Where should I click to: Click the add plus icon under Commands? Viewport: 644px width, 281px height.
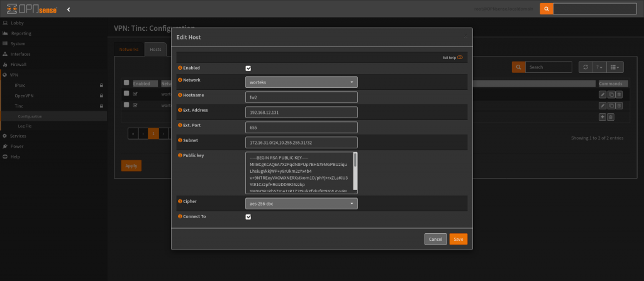(x=602, y=117)
